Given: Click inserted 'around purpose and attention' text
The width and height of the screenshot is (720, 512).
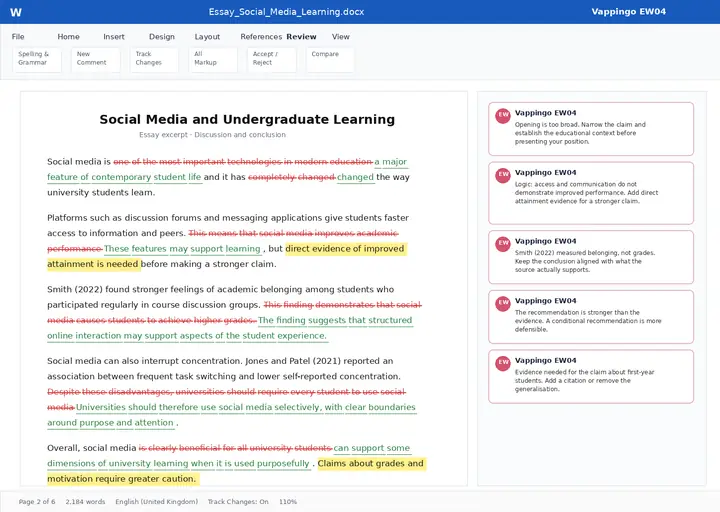Looking at the screenshot, I should 110,423.
